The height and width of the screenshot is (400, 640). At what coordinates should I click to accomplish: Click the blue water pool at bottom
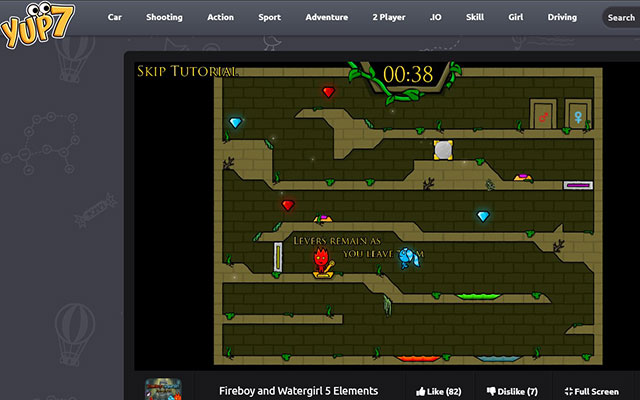click(x=498, y=358)
